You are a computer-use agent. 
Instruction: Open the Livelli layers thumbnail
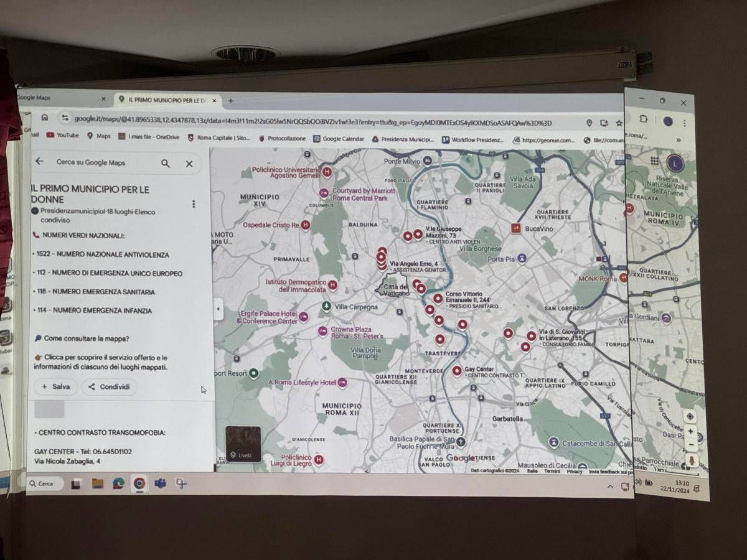pos(243,444)
